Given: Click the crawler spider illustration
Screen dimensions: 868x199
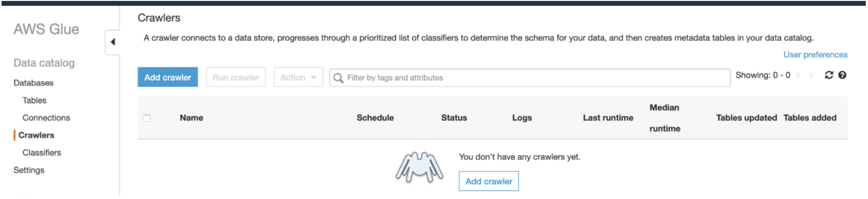Looking at the screenshot, I should coord(419,167).
